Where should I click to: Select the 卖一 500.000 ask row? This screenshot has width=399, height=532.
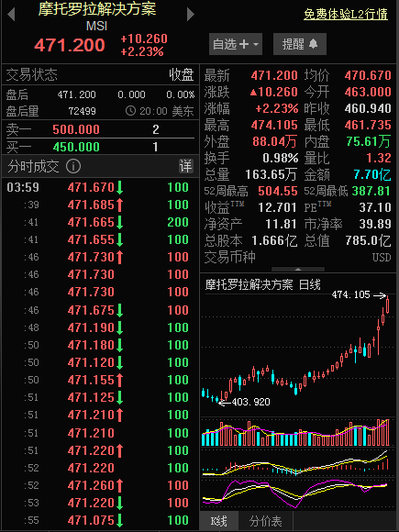(100, 129)
